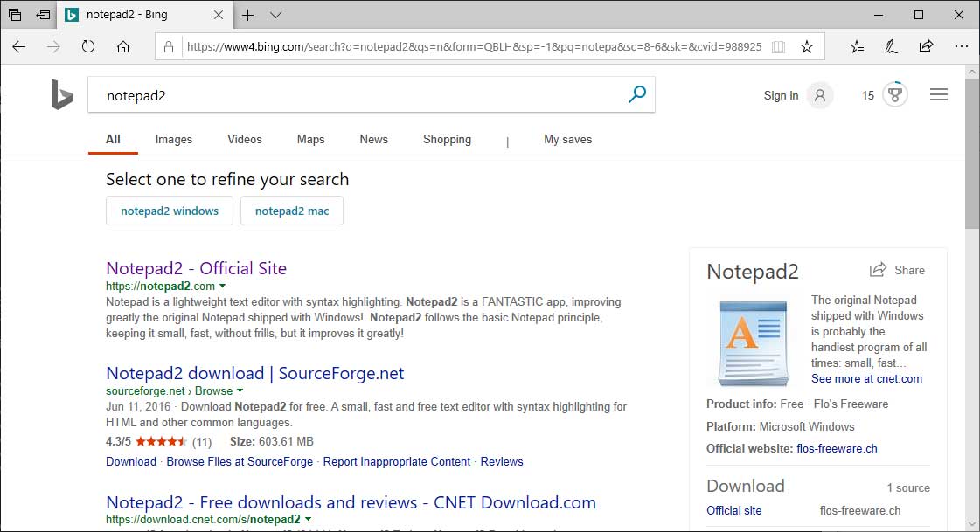980x532 pixels.
Task: Close the notepad2 - Bing tab
Action: tap(219, 15)
